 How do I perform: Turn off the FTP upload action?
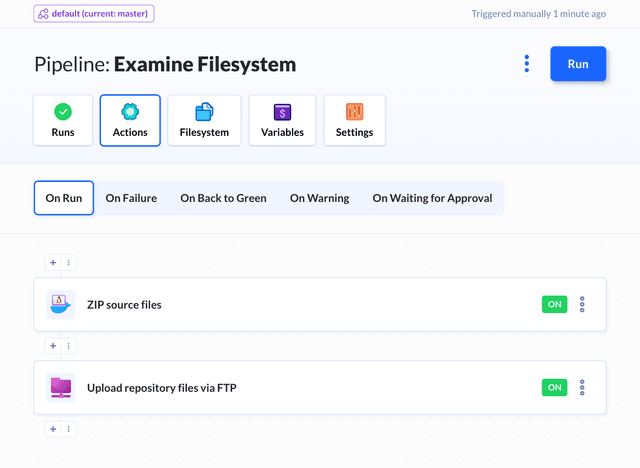[x=554, y=387]
